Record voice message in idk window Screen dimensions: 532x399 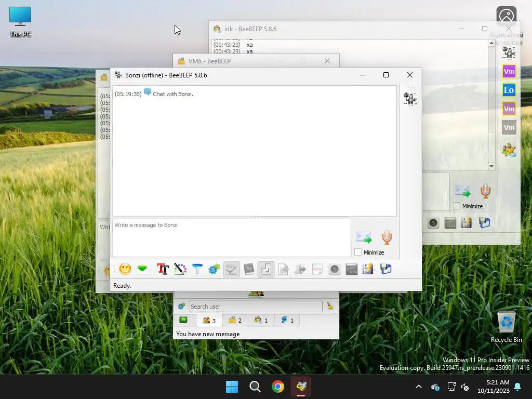pos(486,191)
